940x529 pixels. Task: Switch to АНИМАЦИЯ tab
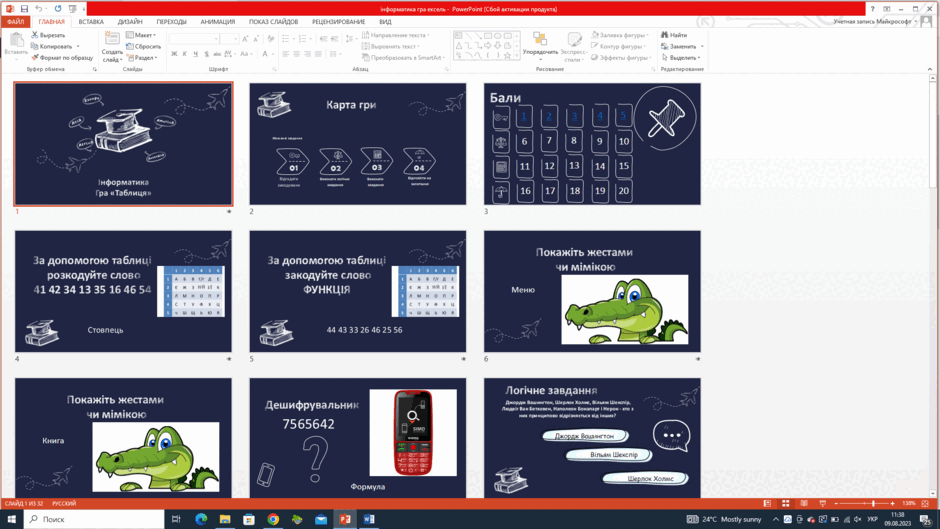(x=218, y=22)
